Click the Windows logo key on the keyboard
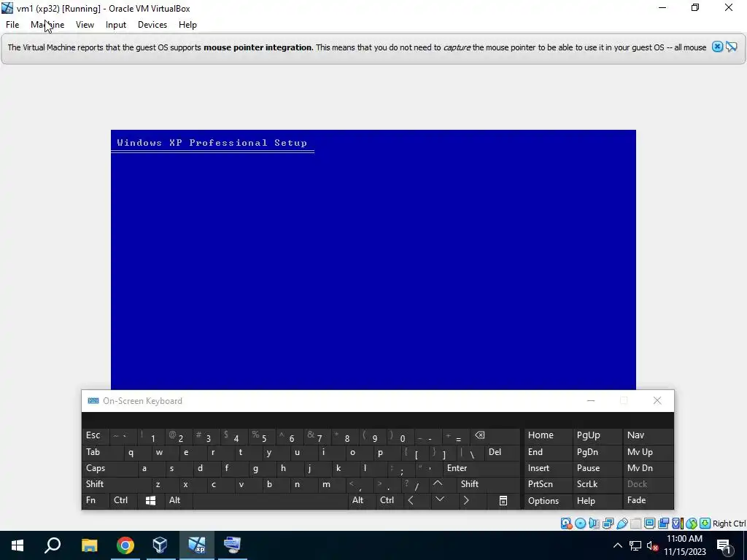The height and width of the screenshot is (560, 747). click(150, 500)
